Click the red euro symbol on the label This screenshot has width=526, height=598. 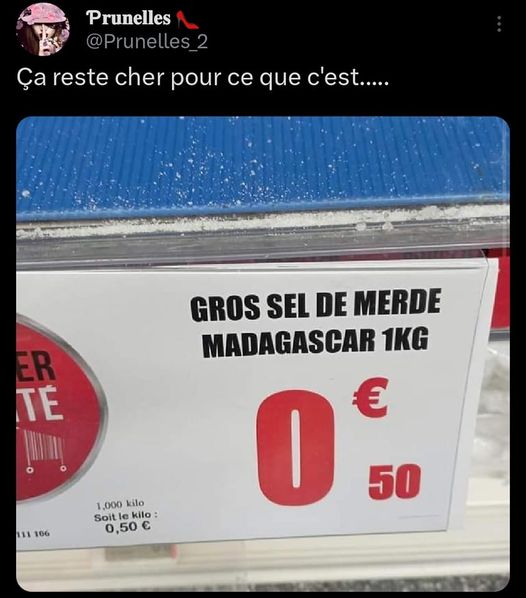(370, 397)
